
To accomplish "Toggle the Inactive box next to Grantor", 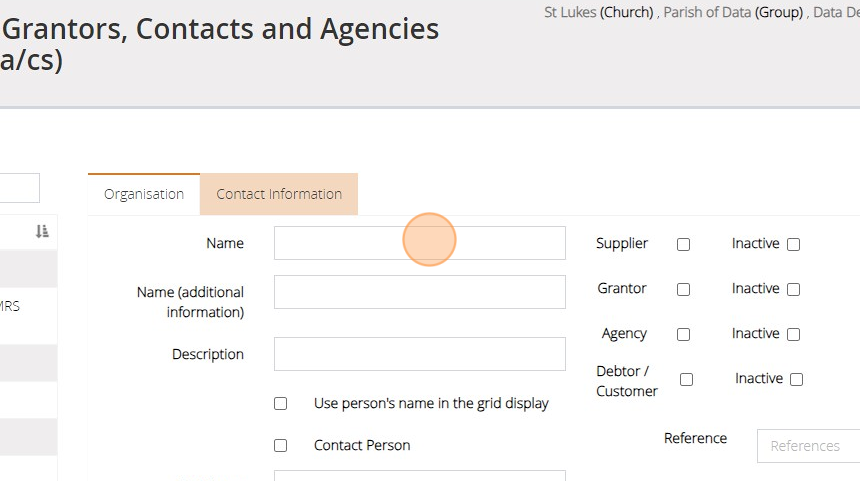I will [x=793, y=289].
